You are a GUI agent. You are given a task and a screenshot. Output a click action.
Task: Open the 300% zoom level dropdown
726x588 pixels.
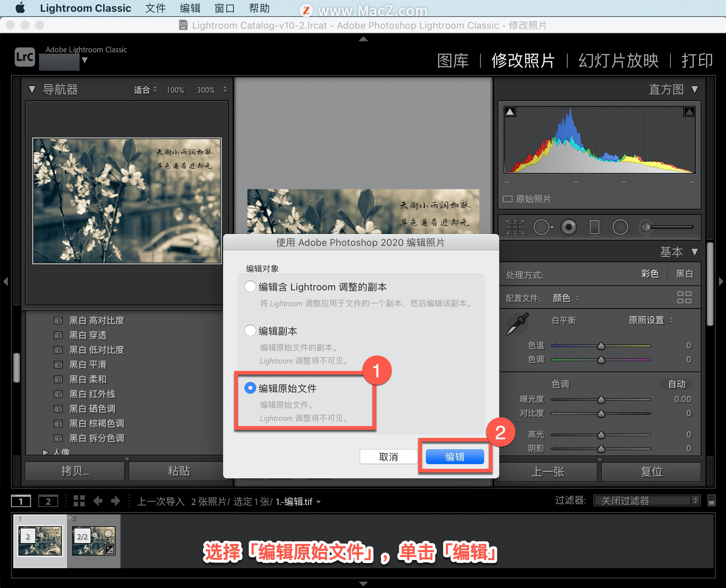[x=225, y=90]
